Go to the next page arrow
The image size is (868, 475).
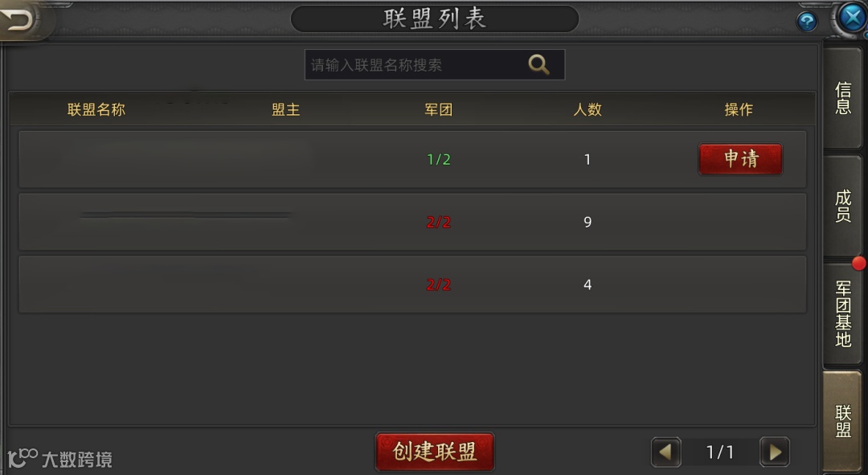click(775, 452)
